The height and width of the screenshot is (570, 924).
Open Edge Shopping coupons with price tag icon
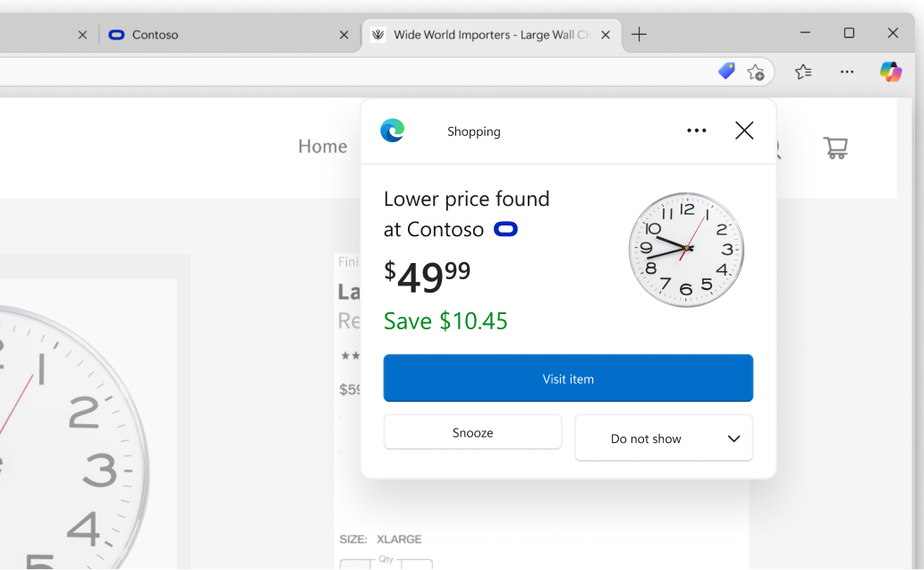point(725,71)
